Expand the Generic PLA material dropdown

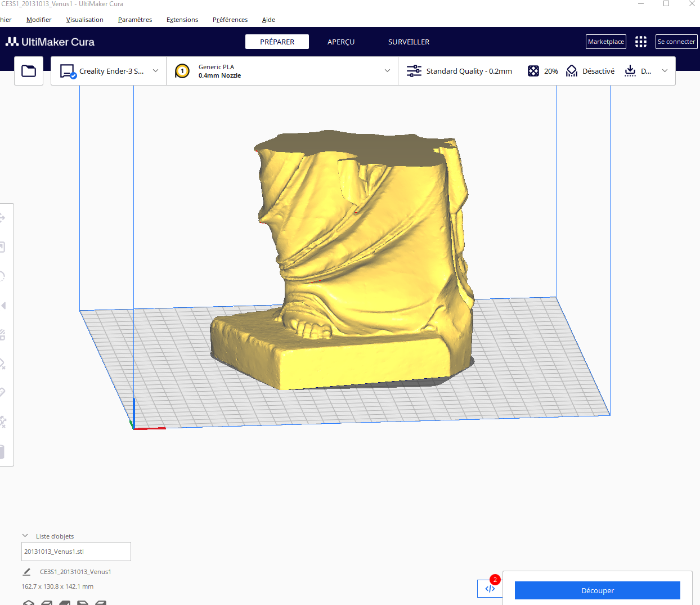click(x=387, y=71)
